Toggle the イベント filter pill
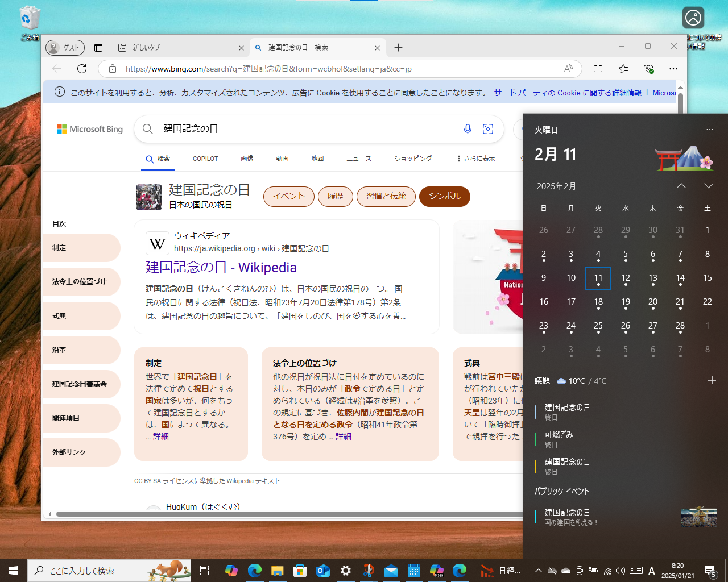This screenshot has height=582, width=728. point(288,196)
